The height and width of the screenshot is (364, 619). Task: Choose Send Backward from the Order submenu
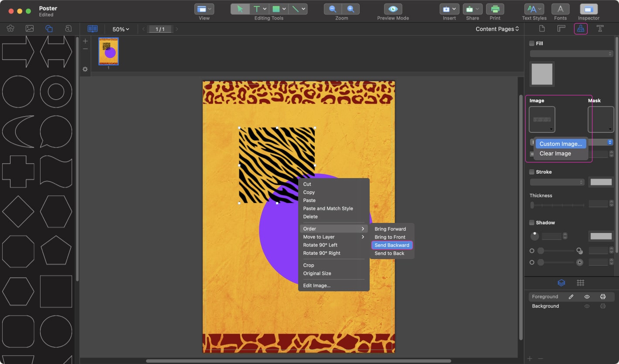click(391, 245)
